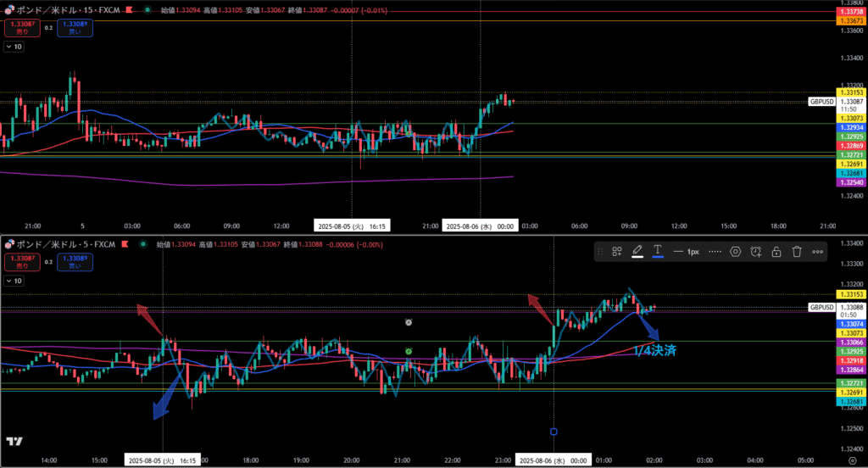Click the 2025-08-05 (火) 16:15 label in bottom chart
The image size is (868, 468).
pos(162,460)
